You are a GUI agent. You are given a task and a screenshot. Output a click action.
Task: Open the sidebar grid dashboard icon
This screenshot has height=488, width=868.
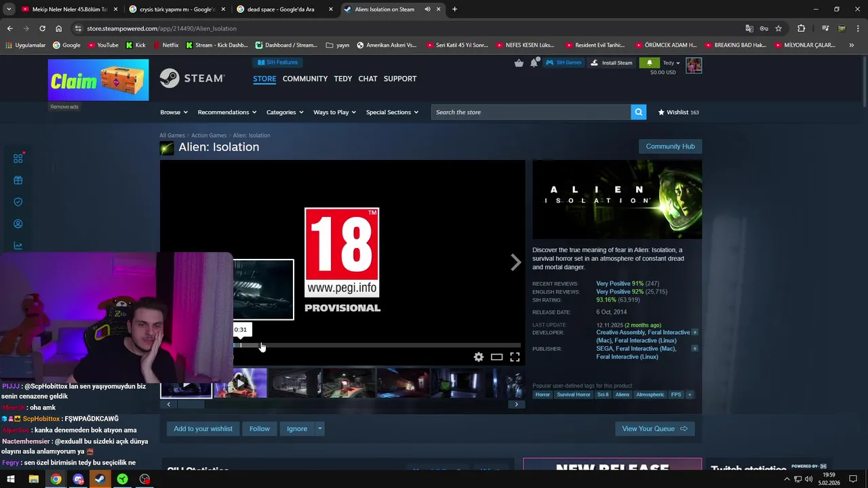(x=18, y=158)
